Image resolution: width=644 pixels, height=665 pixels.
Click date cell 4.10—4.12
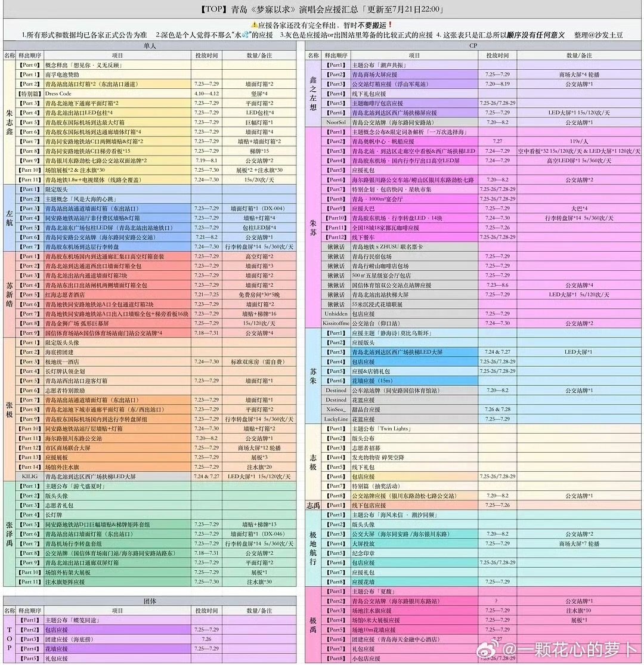pos(206,94)
